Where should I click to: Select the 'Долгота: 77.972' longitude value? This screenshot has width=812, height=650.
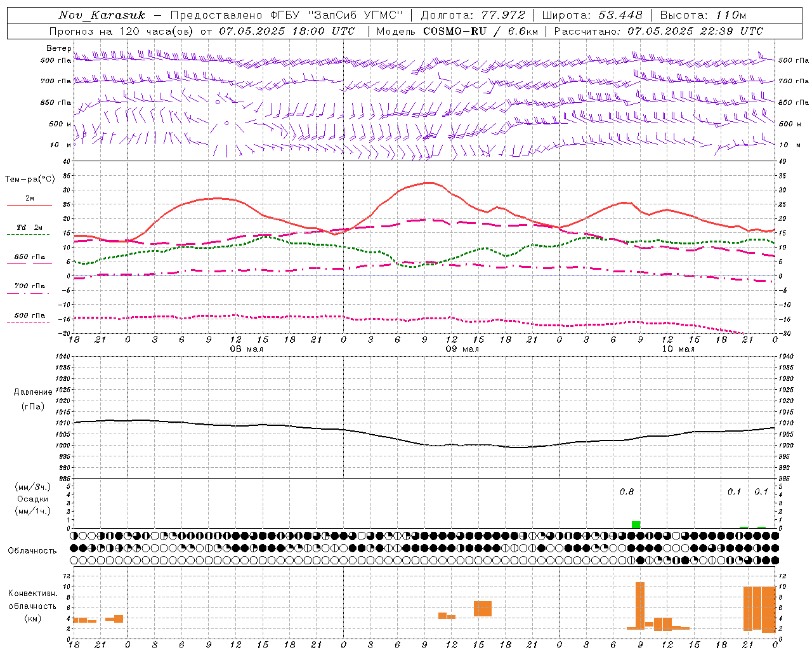(x=473, y=15)
